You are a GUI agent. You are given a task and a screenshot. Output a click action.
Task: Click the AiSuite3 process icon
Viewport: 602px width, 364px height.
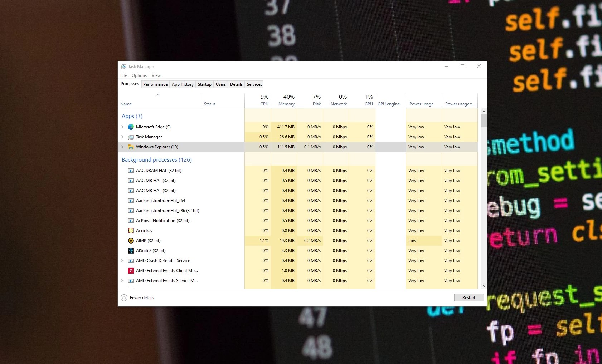pyautogui.click(x=131, y=250)
